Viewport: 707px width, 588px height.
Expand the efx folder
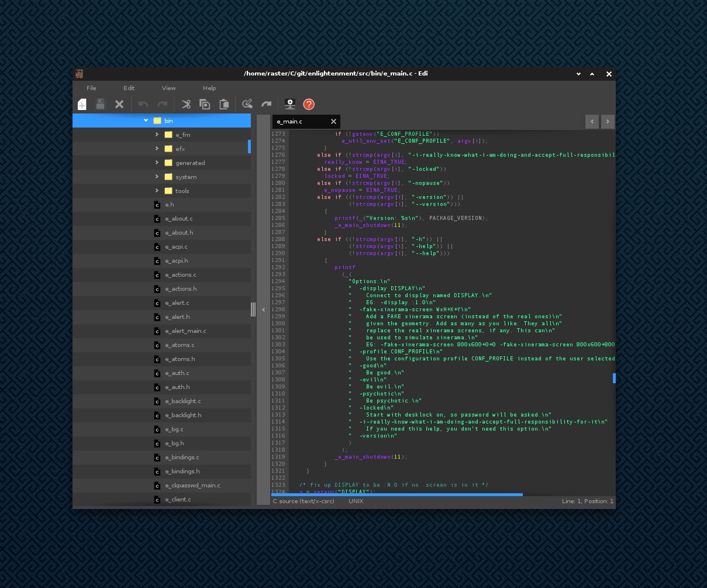pos(157,149)
